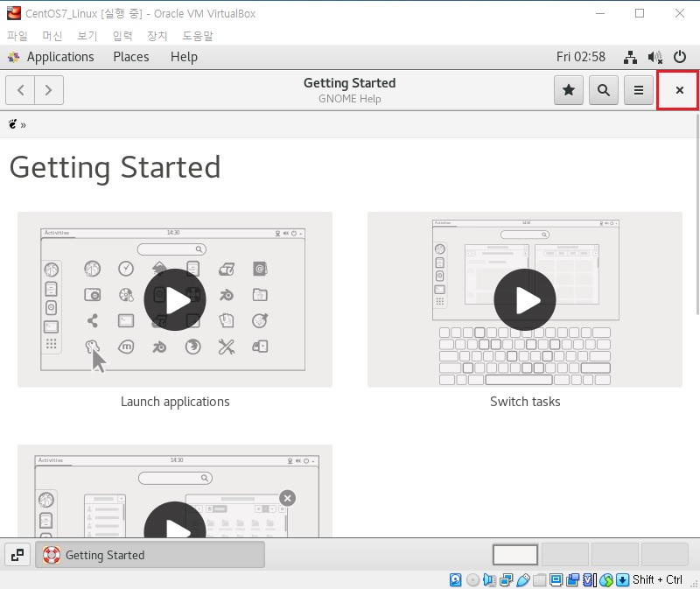
Task: Go forward in GNOME Help history
Action: pyautogui.click(x=49, y=90)
